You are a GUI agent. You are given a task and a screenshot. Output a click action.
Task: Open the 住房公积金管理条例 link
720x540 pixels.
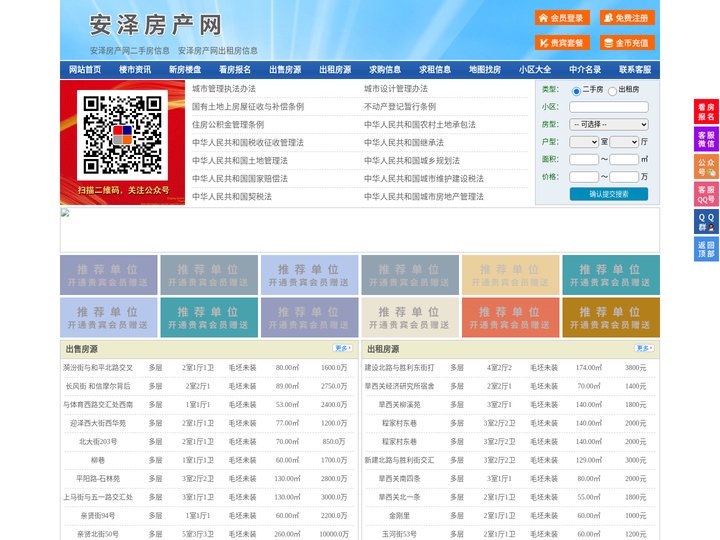[228, 124]
